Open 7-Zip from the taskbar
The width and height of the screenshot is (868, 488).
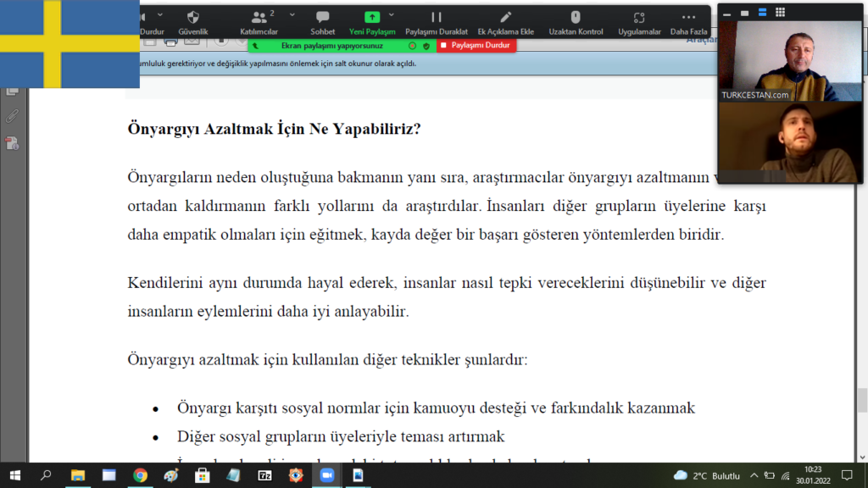[x=264, y=475]
